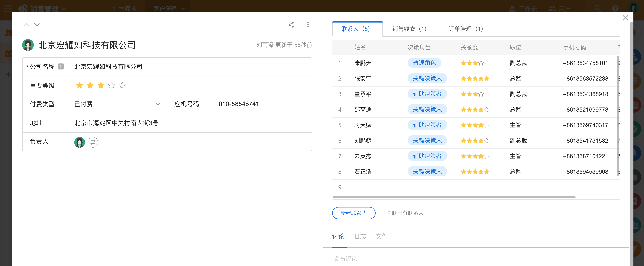Click the 决策角色 column header
644x266 pixels.
pyautogui.click(x=419, y=47)
